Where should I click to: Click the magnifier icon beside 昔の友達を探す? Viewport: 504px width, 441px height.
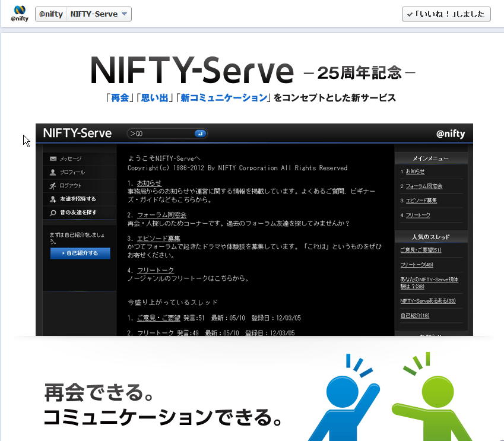[53, 212]
